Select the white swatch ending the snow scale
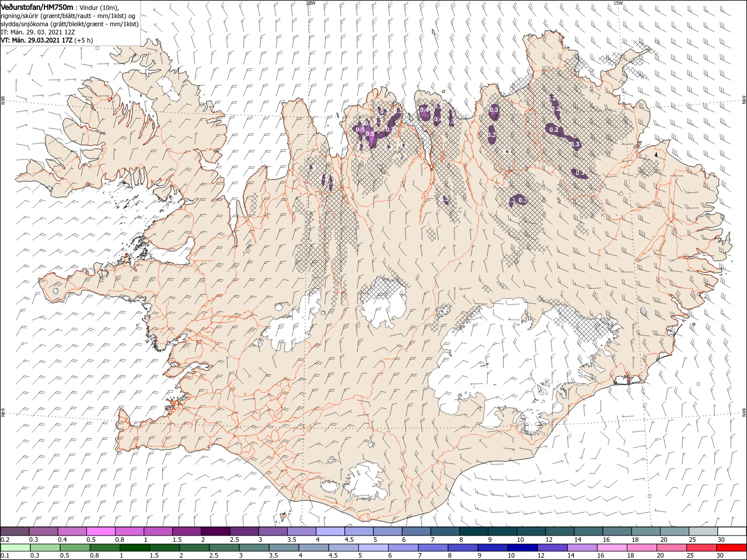Viewport: 747px width, 560px height. (x=732, y=531)
